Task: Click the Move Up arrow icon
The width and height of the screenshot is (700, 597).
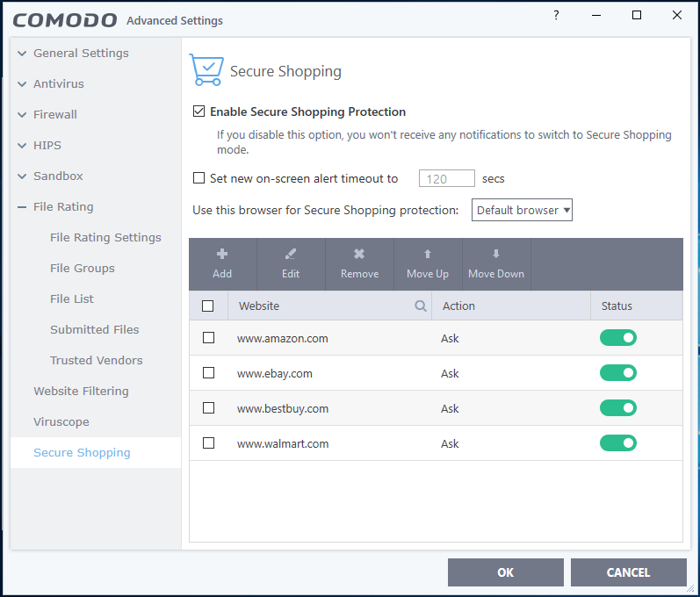Action: [428, 255]
